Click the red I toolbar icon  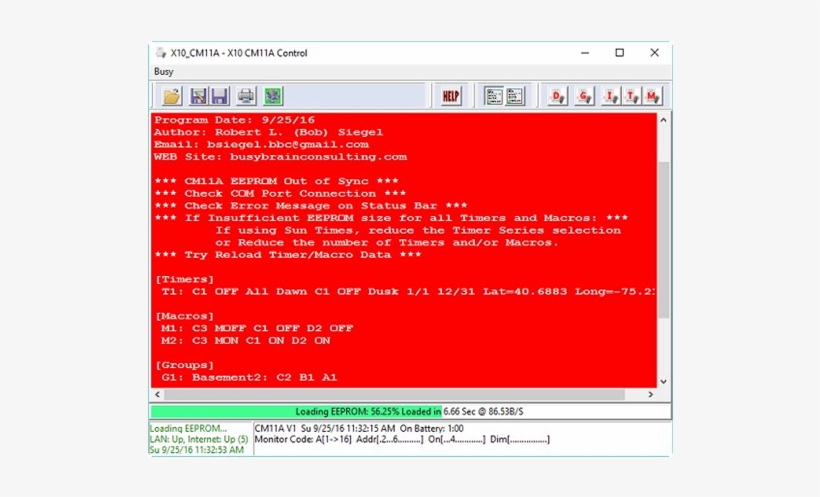[610, 96]
